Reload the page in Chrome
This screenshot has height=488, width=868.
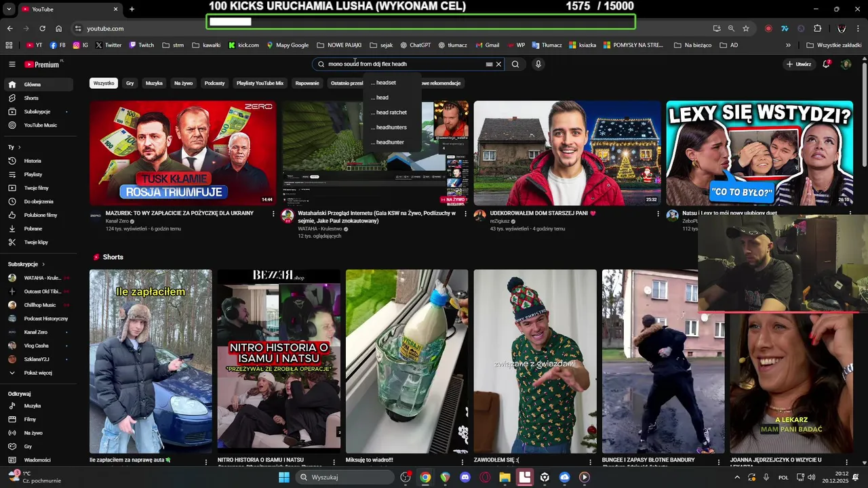click(x=42, y=28)
